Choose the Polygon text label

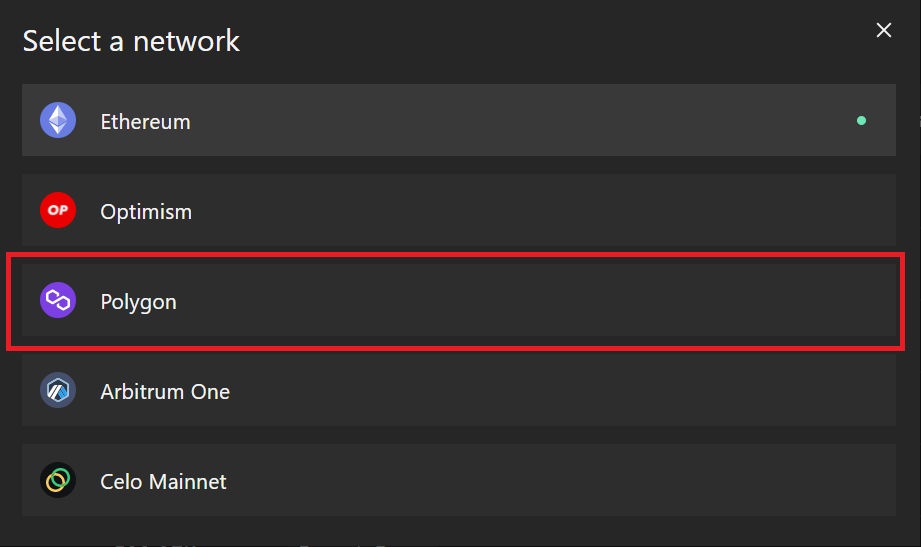(x=138, y=302)
